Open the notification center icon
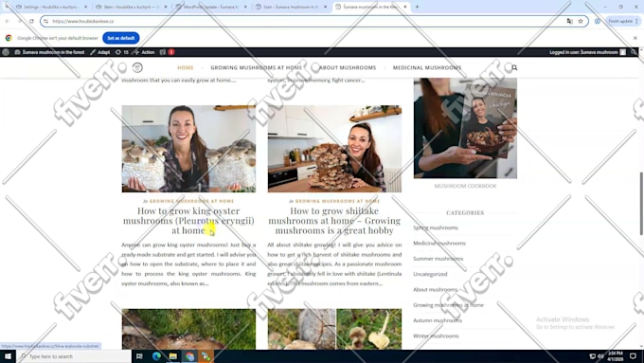Image resolution: width=644 pixels, height=363 pixels. coord(633,356)
